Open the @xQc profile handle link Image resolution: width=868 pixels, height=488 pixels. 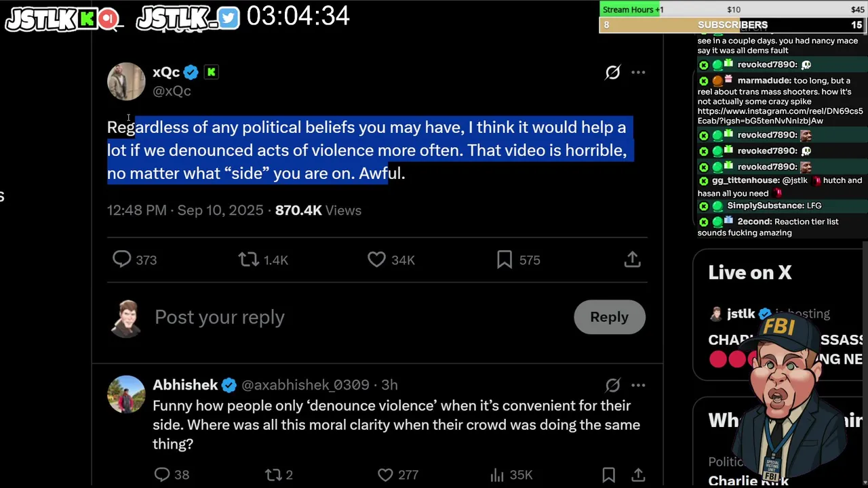[172, 91]
